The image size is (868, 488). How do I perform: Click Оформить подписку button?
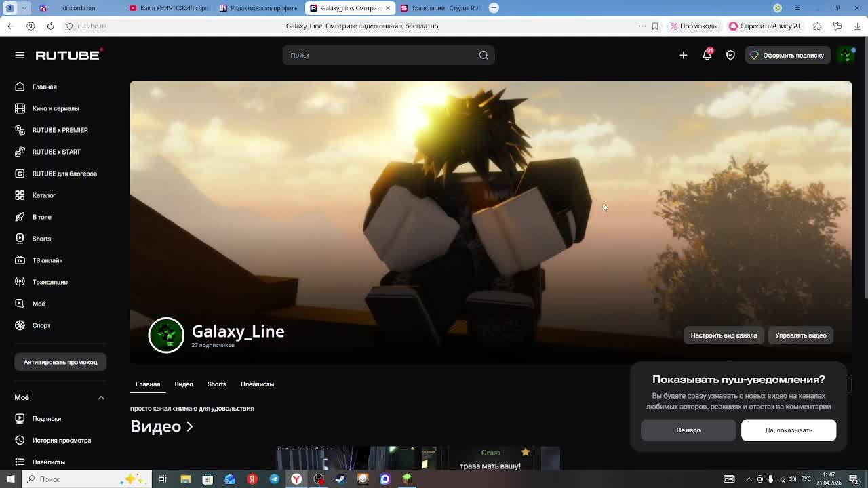(x=788, y=55)
